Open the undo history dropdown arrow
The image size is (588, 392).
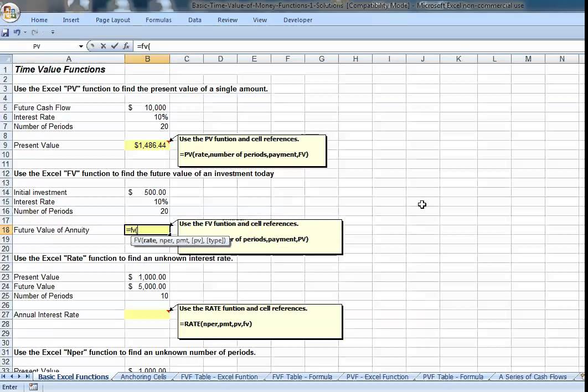click(x=25, y=33)
